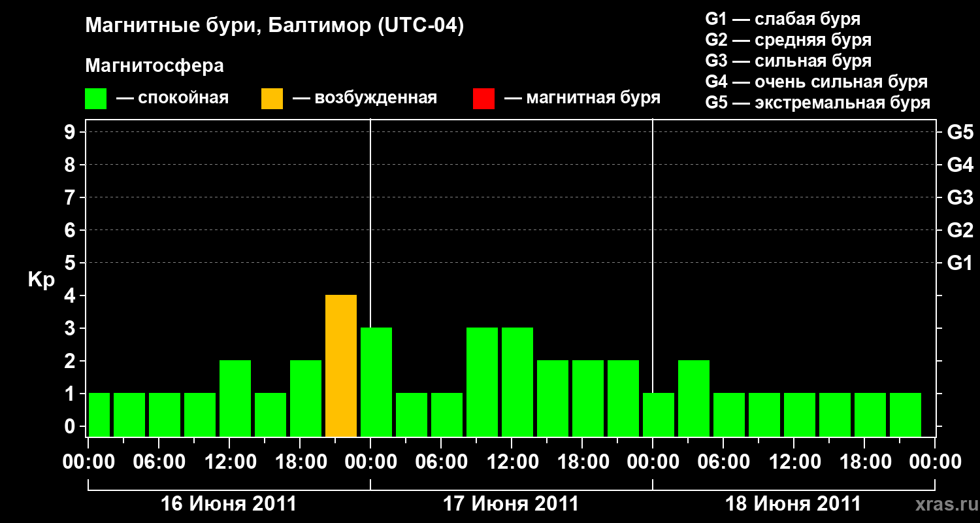
Task: Click the '18 Июня 2011' date label
Action: point(793,504)
